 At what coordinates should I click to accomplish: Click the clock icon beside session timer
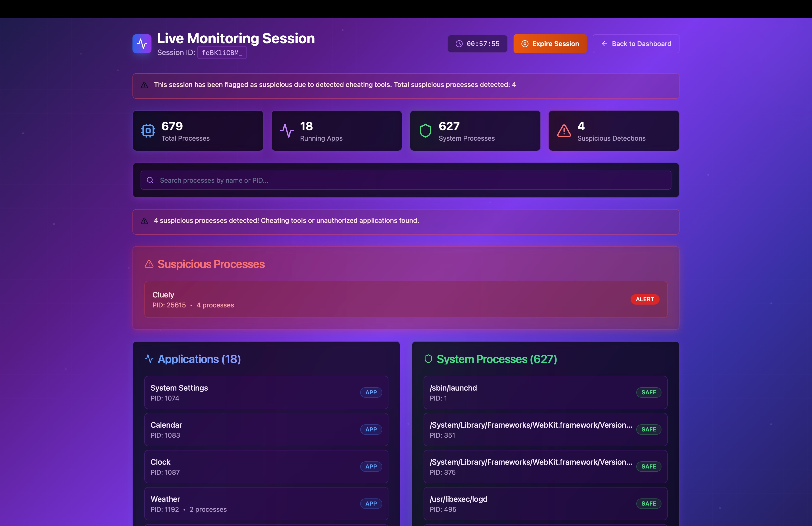pos(459,44)
